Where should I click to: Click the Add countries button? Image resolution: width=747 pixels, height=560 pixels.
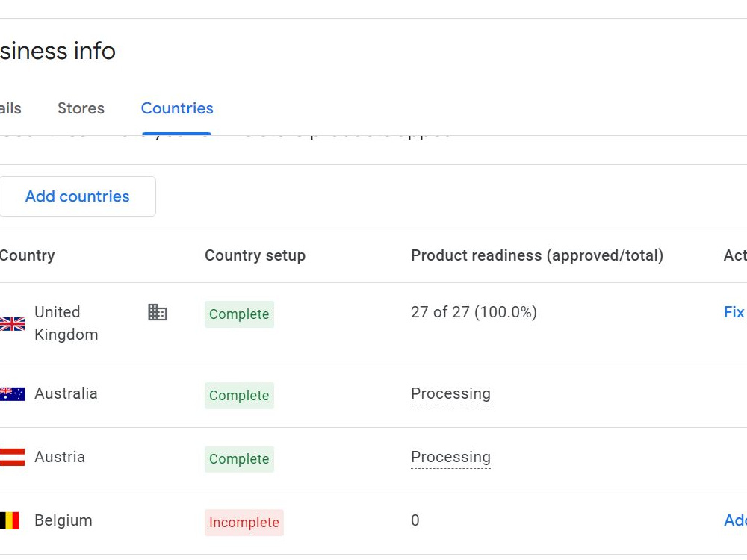77,196
